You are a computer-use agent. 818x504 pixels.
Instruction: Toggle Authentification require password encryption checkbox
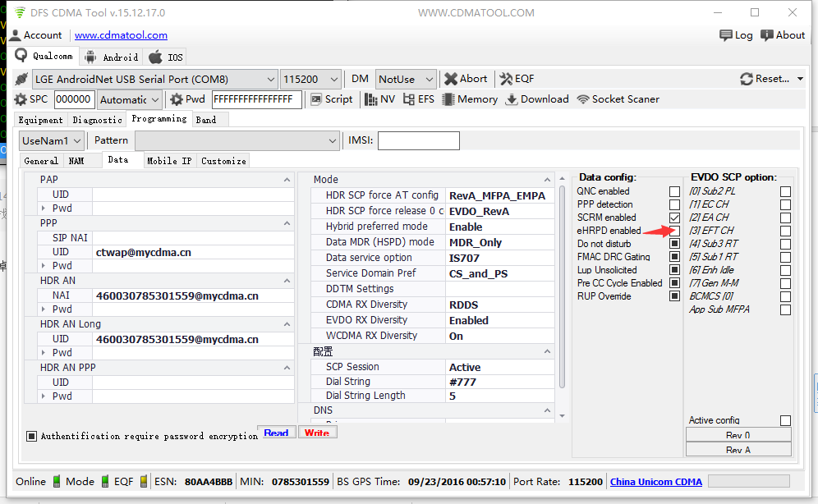[31, 436]
